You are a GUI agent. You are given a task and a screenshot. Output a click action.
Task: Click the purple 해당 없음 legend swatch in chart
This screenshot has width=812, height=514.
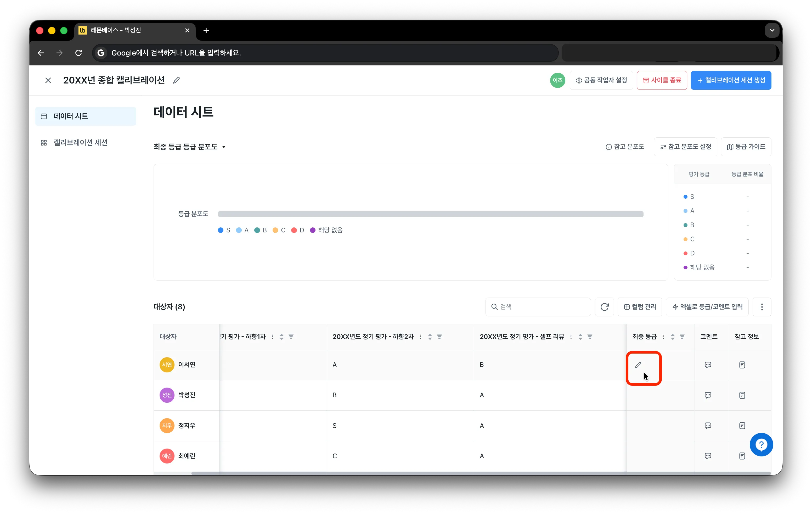[313, 230]
